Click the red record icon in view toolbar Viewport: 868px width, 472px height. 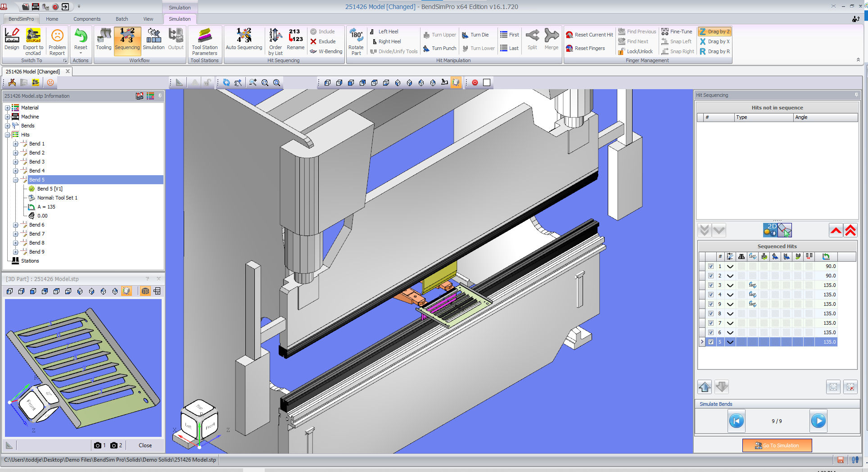pyautogui.click(x=475, y=82)
